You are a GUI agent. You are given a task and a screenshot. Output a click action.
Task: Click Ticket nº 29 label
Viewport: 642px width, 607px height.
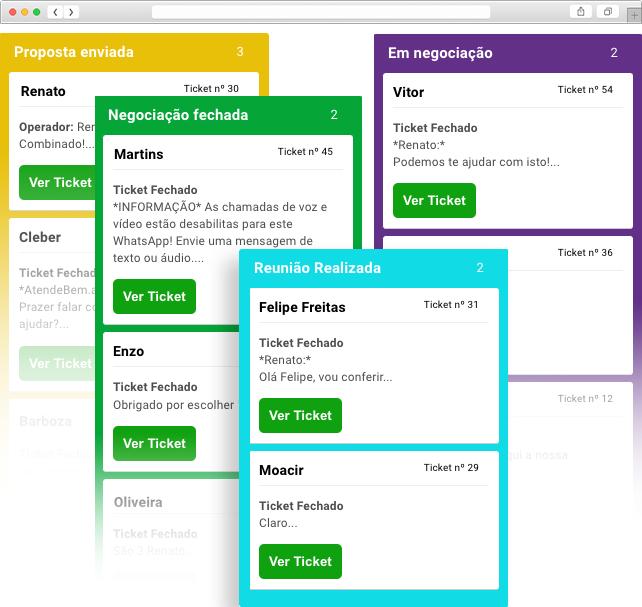tap(451, 467)
